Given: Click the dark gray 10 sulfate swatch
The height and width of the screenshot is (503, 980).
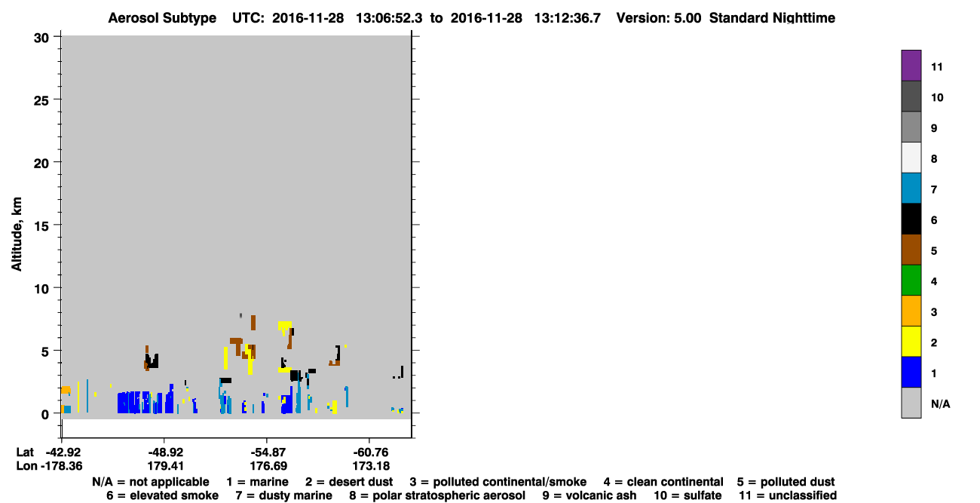Looking at the screenshot, I should pos(911,97).
